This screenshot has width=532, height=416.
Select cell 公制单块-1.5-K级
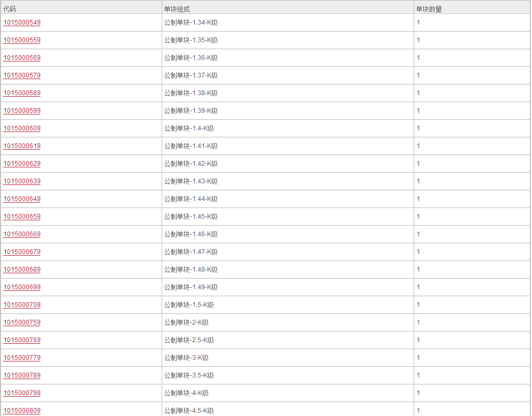[288, 304]
